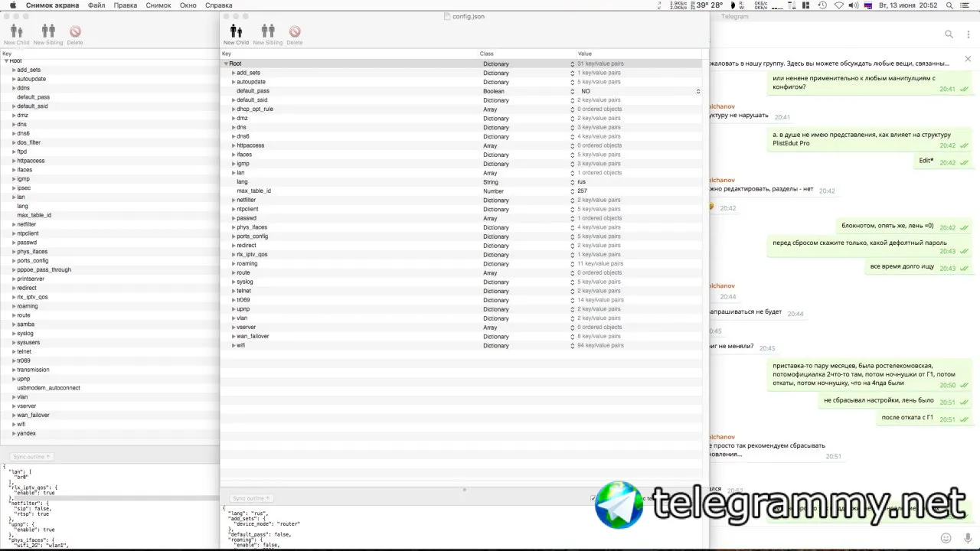Image resolution: width=980 pixels, height=551 pixels.
Task: Click date and time in menu bar
Action: click(x=907, y=5)
